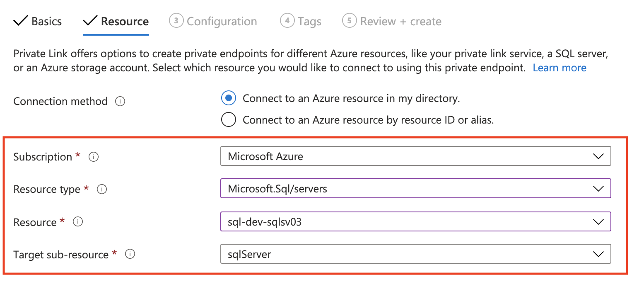Open the Resource type dropdown showing Microsoft.Sql/servers
Screen dimensions: 644x282
[415, 189]
